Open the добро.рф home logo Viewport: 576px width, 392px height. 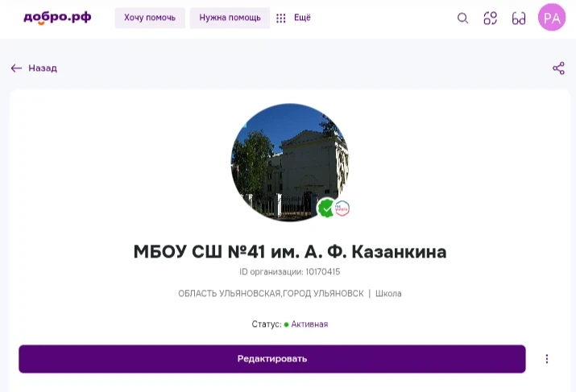[57, 18]
